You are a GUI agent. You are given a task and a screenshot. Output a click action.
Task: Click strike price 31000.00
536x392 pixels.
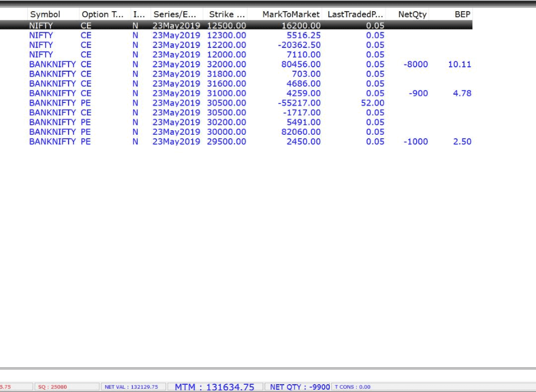click(x=227, y=94)
